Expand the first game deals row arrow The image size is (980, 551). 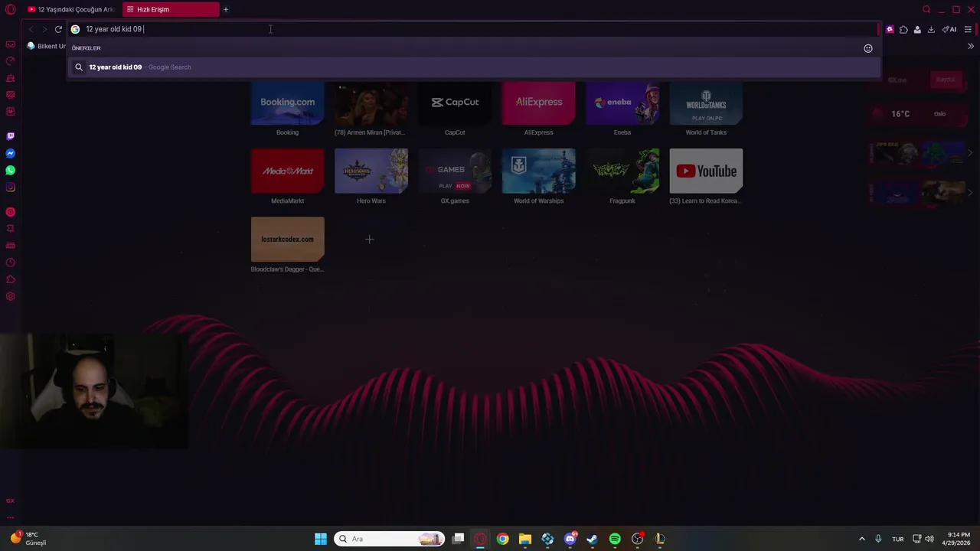[x=971, y=153]
